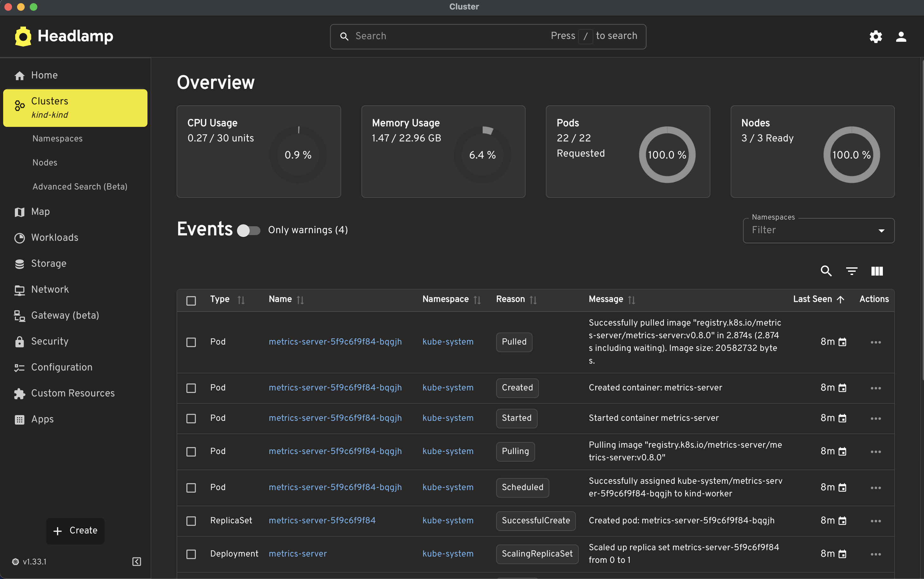Open actions menu for the Created event

[876, 388]
